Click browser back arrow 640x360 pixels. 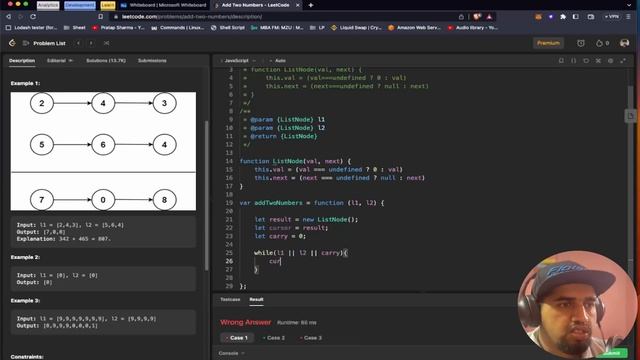[8, 16]
